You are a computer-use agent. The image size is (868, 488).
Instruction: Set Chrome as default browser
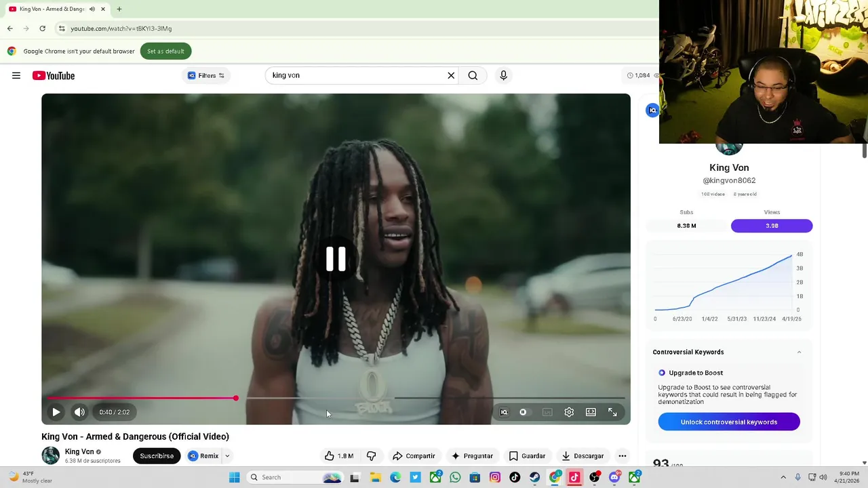[165, 51]
